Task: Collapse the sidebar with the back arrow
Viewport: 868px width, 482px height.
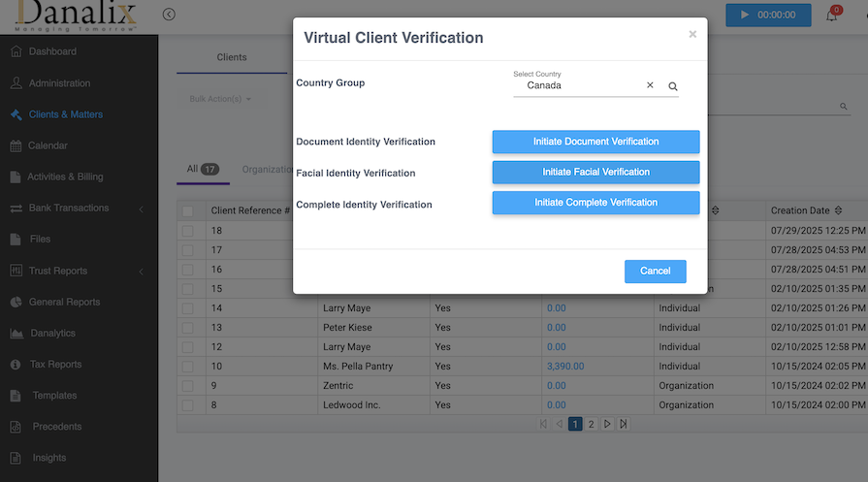Action: [x=170, y=15]
